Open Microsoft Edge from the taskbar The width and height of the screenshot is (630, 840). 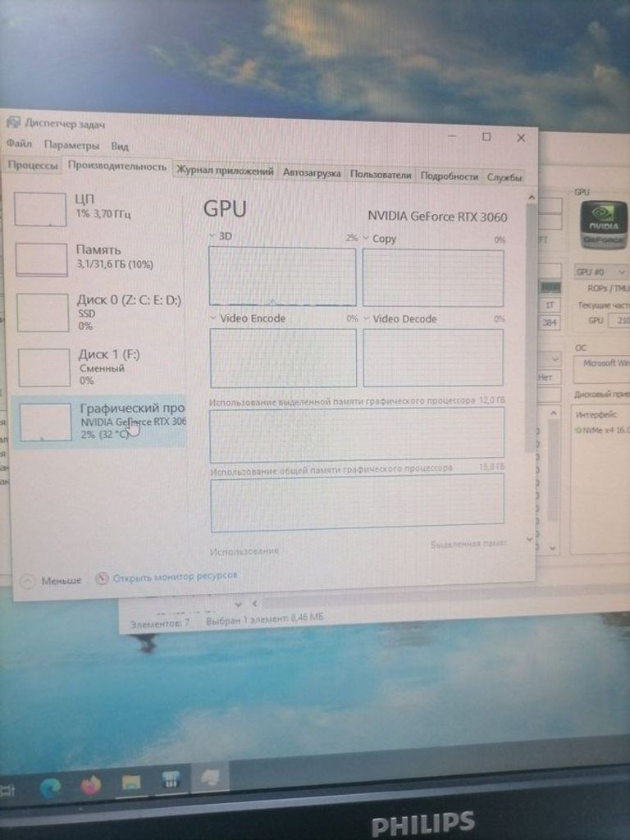(x=50, y=787)
